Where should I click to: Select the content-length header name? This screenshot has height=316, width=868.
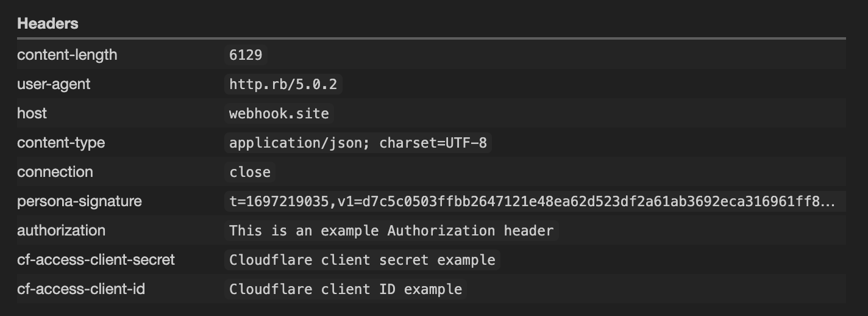tap(67, 55)
